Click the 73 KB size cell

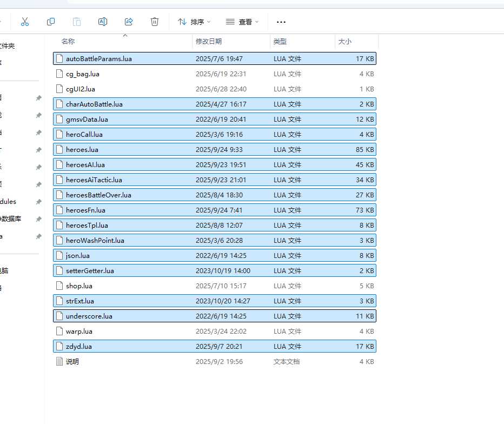pos(364,210)
